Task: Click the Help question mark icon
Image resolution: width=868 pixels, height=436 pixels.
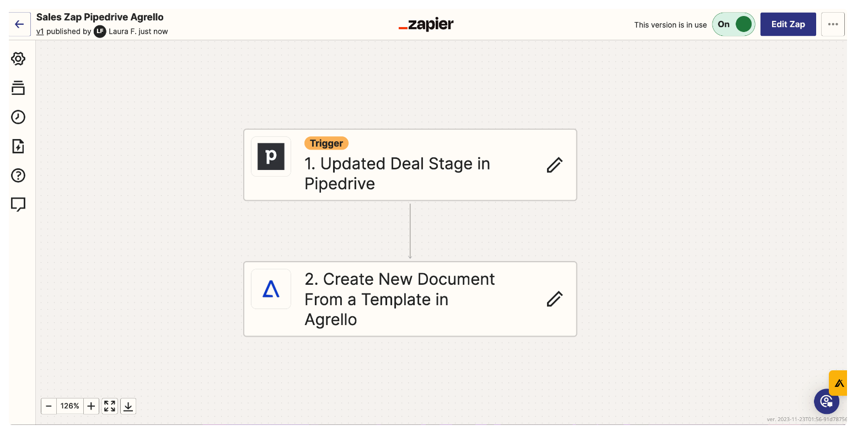Action: (x=18, y=176)
